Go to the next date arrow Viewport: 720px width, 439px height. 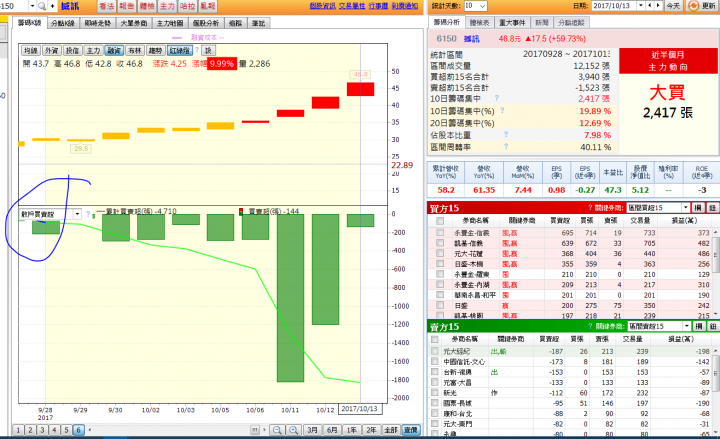click(658, 6)
